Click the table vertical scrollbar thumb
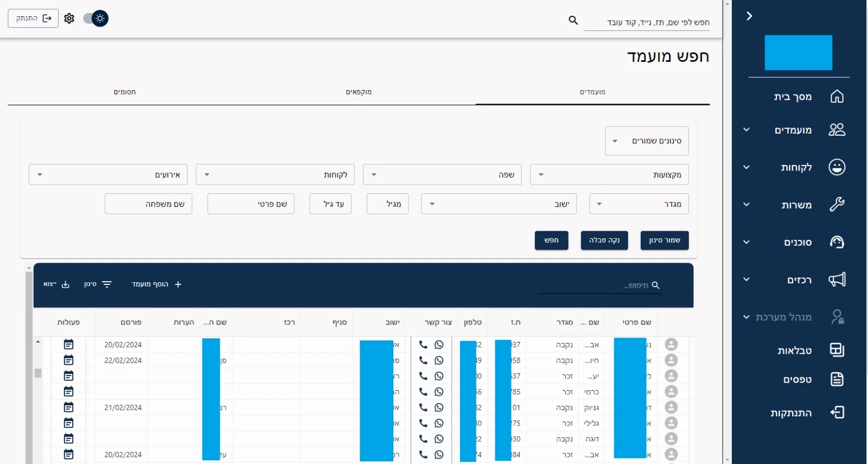Screen dimensions: 868x464 click(38, 373)
